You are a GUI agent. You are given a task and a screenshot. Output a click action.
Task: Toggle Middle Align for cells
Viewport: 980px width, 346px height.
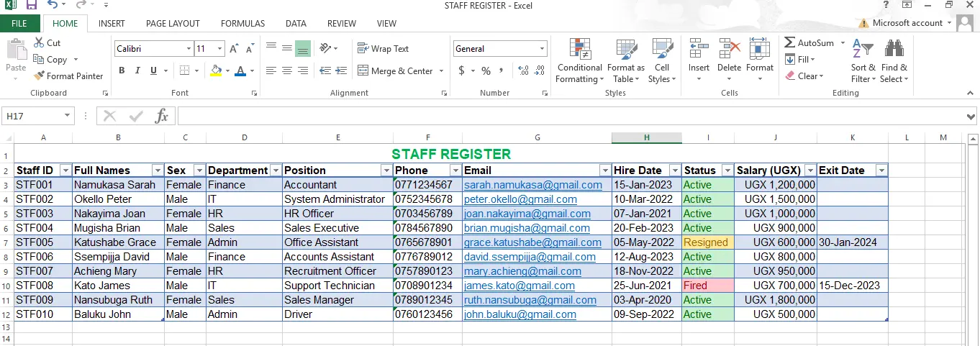287,48
